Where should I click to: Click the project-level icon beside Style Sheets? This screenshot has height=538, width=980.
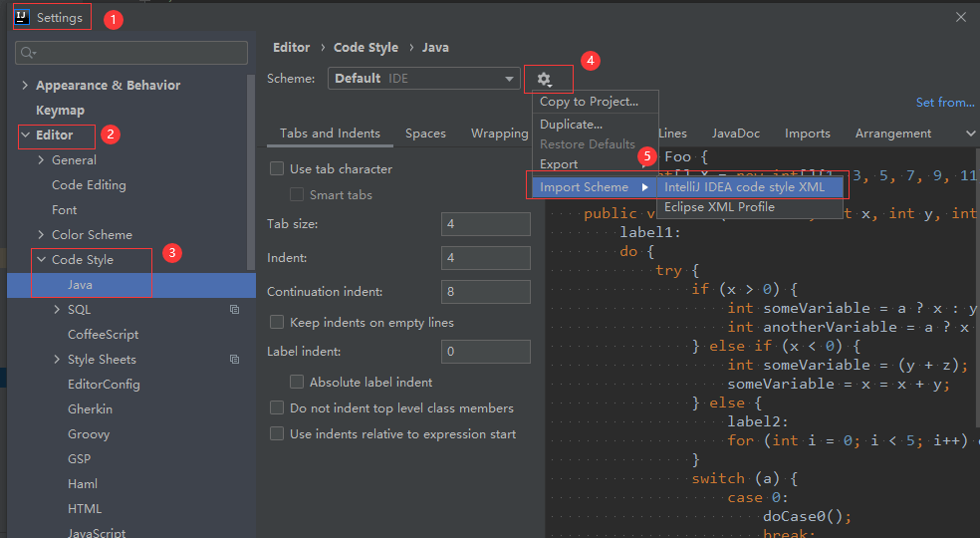[x=234, y=359]
